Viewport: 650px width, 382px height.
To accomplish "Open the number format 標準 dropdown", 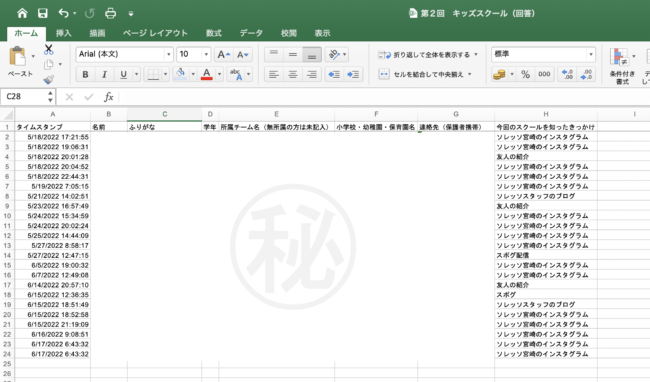I will [590, 54].
